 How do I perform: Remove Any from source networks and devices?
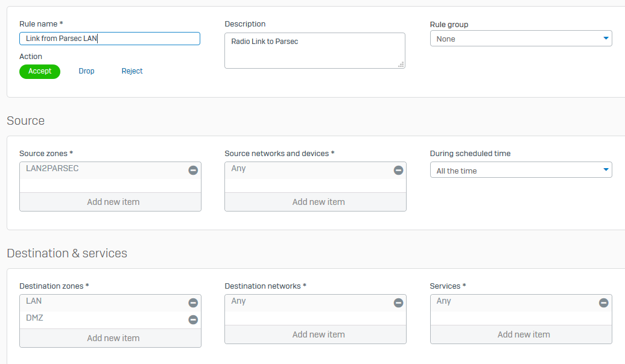pyautogui.click(x=398, y=171)
